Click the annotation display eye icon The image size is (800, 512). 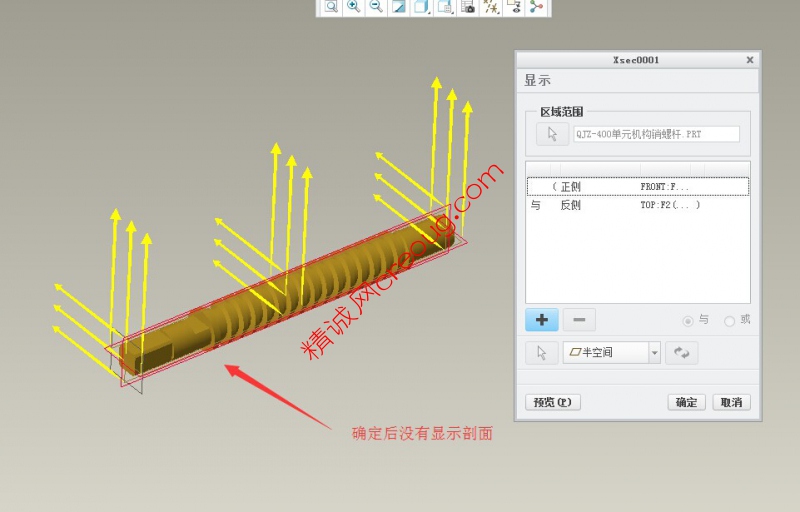[514, 7]
